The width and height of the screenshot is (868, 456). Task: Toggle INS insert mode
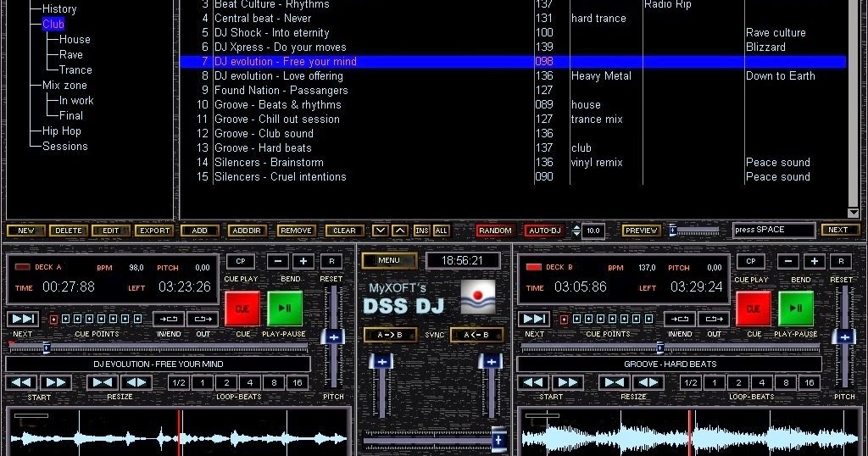coord(422,231)
